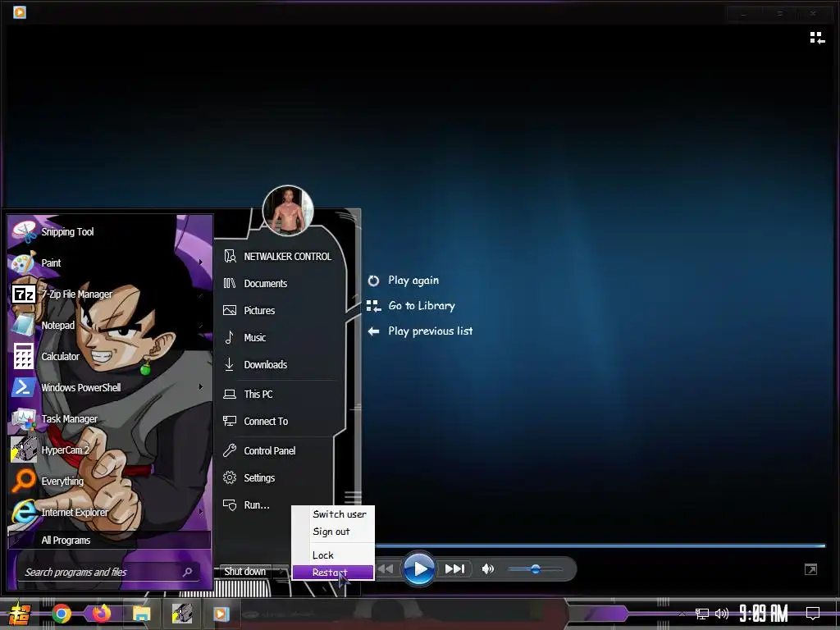Open HyperCam taskbar icon
This screenshot has height=630, width=840.
click(181, 614)
